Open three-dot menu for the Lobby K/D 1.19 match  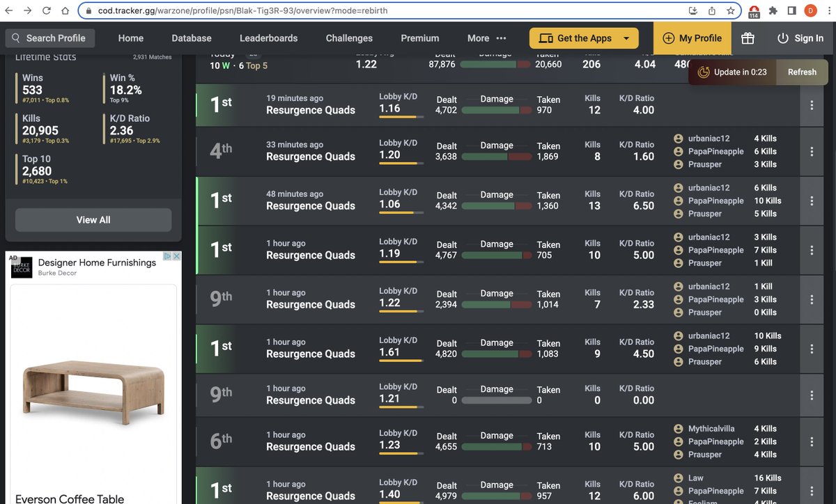pos(812,250)
